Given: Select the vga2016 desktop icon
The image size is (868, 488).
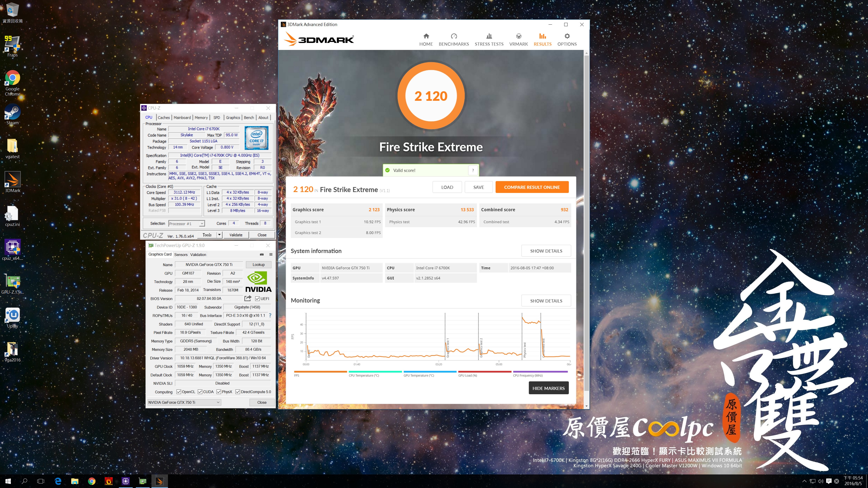Looking at the screenshot, I should coord(12,352).
